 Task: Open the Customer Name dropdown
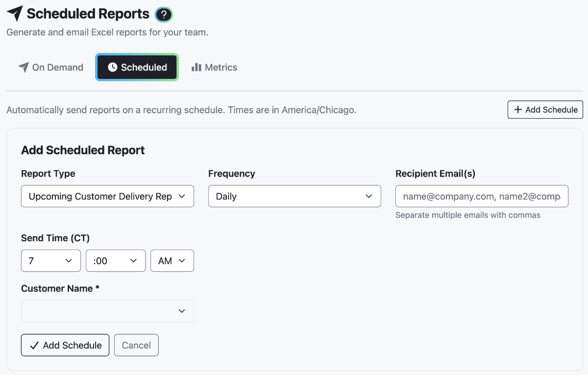click(x=107, y=311)
